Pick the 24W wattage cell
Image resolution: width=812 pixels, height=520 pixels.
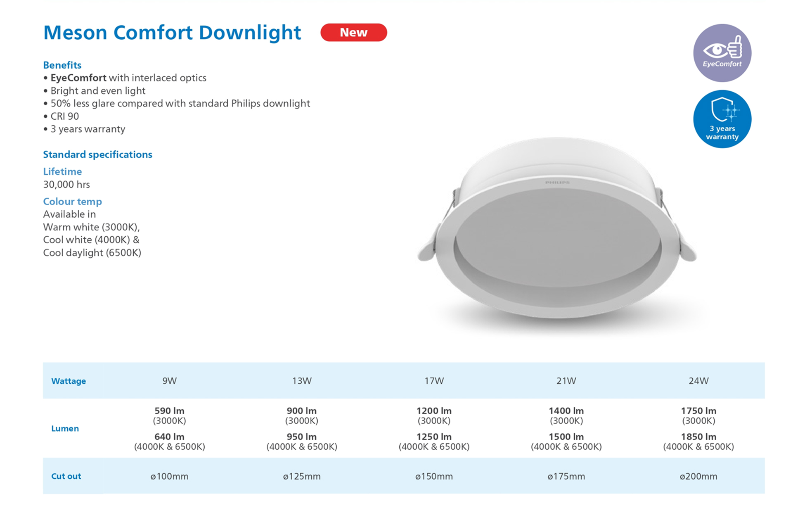coord(698,381)
